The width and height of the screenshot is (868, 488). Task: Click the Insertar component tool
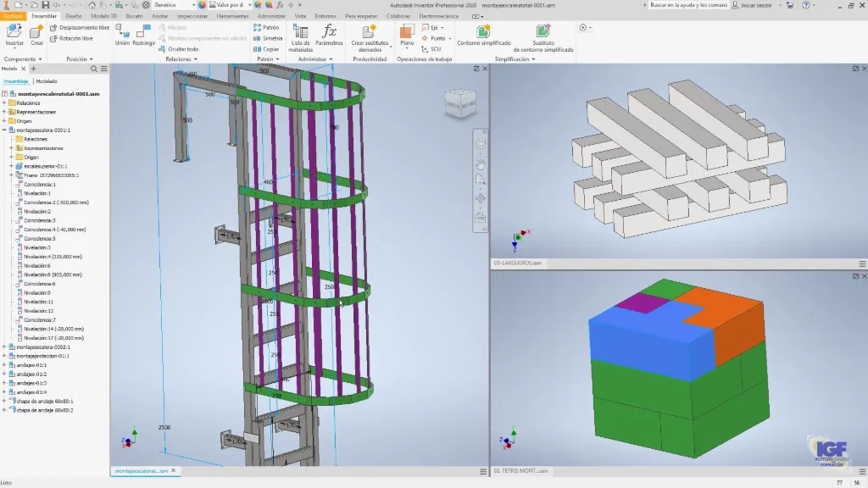click(14, 36)
